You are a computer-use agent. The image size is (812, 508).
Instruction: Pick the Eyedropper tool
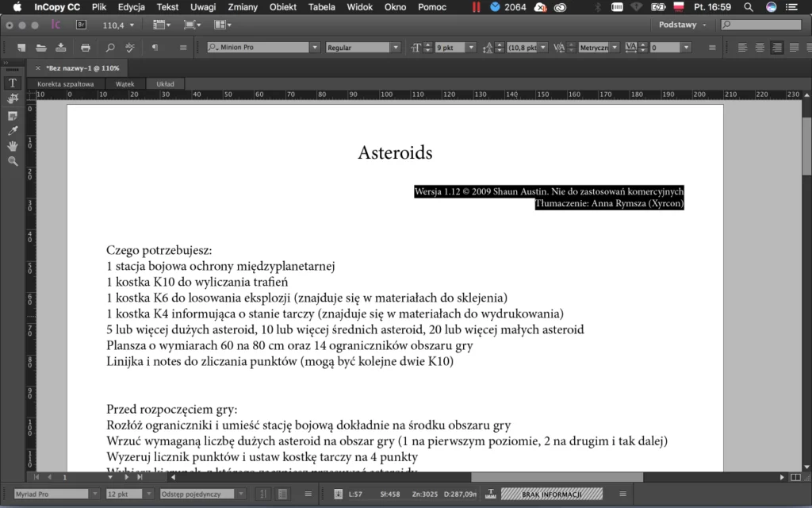coord(13,131)
